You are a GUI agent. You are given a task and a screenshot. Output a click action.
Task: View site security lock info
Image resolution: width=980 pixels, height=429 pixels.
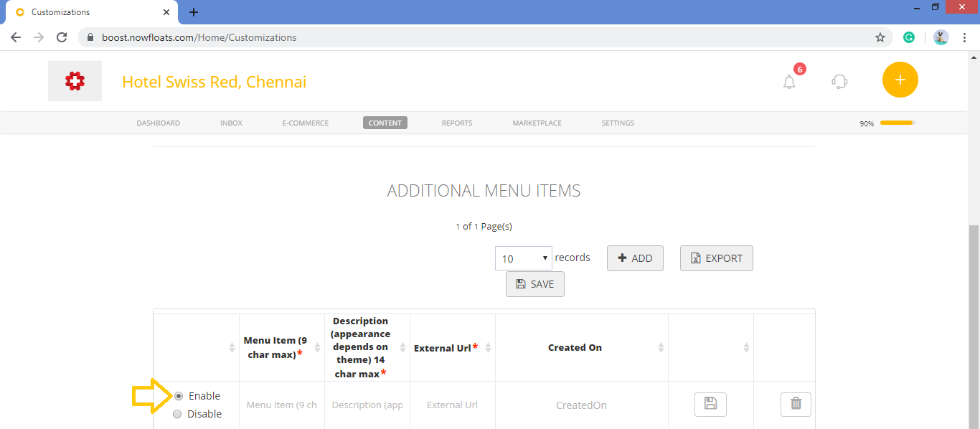pyautogui.click(x=90, y=37)
